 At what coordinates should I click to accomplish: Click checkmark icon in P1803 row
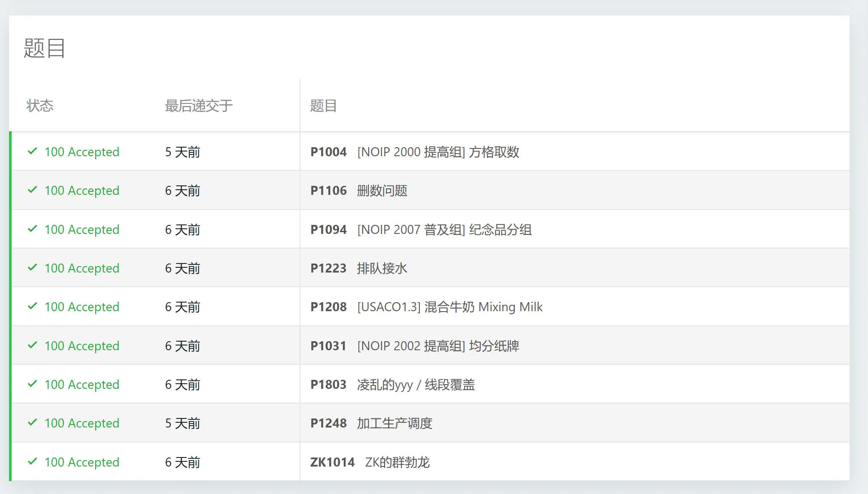click(x=32, y=384)
